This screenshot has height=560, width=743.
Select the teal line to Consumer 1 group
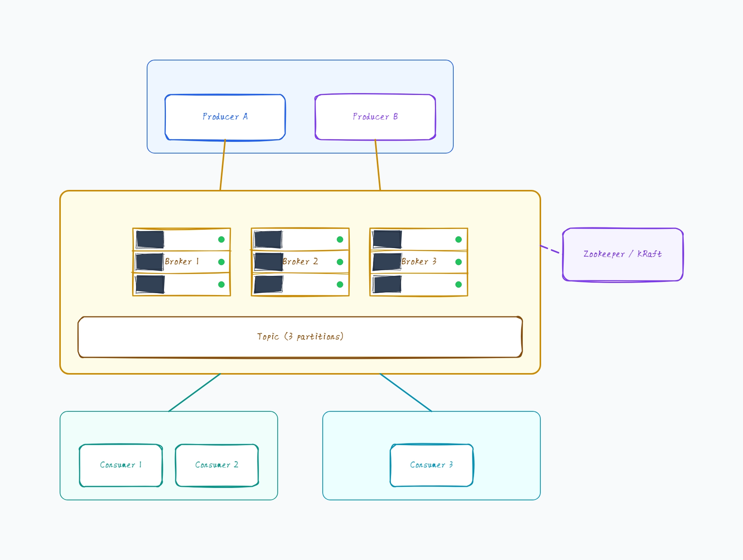[x=194, y=393]
